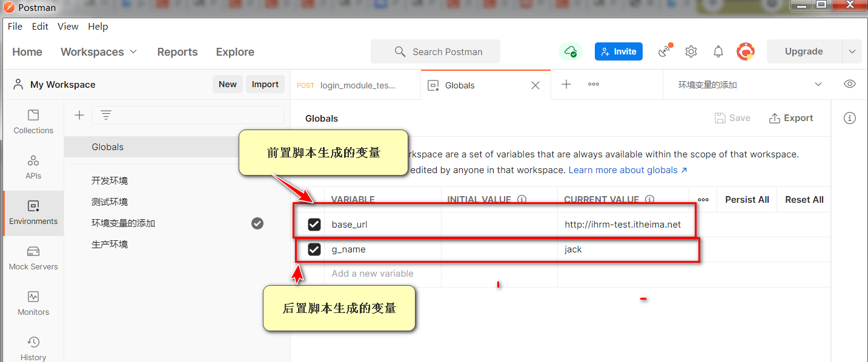This screenshot has width=868, height=362.
Task: Open Postman settings gear icon
Action: [691, 51]
